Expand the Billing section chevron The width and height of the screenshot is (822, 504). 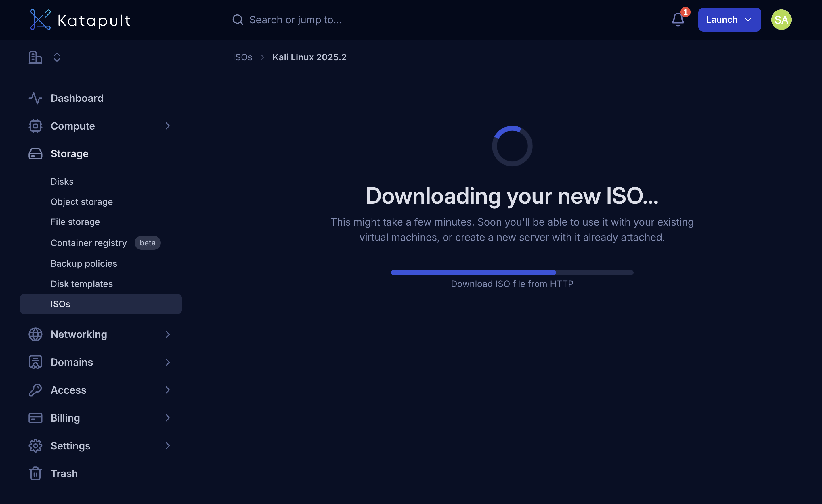pyautogui.click(x=167, y=418)
